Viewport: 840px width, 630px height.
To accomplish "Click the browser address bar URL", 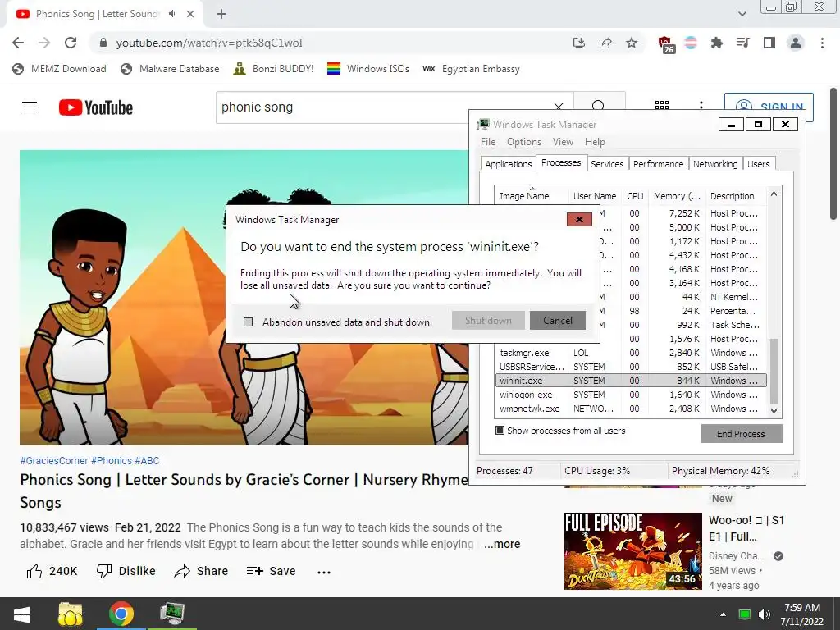I will pos(209,43).
